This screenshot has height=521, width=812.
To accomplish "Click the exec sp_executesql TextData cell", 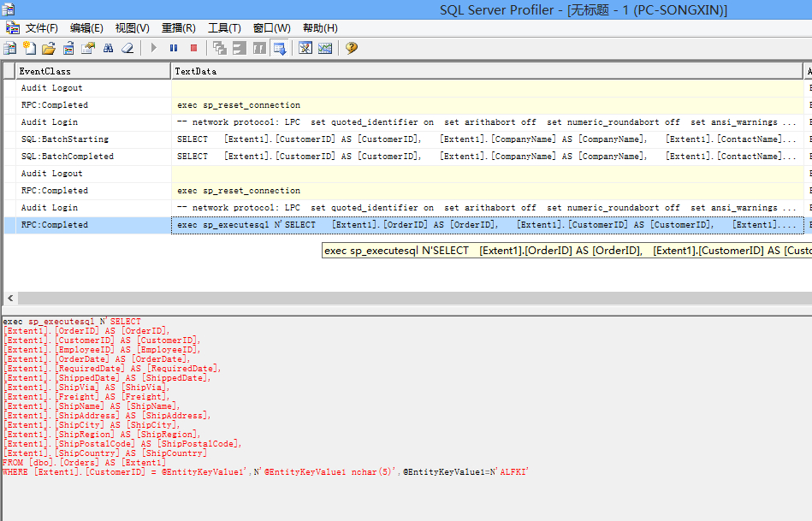I will (x=488, y=225).
